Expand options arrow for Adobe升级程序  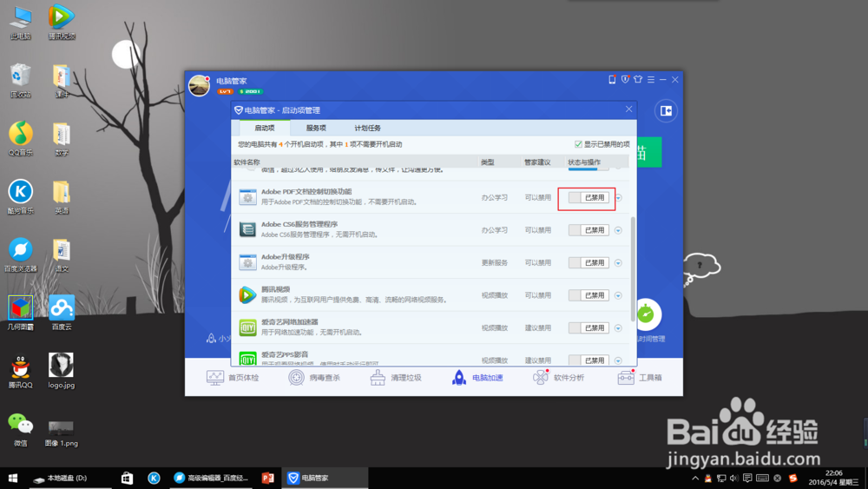(618, 263)
